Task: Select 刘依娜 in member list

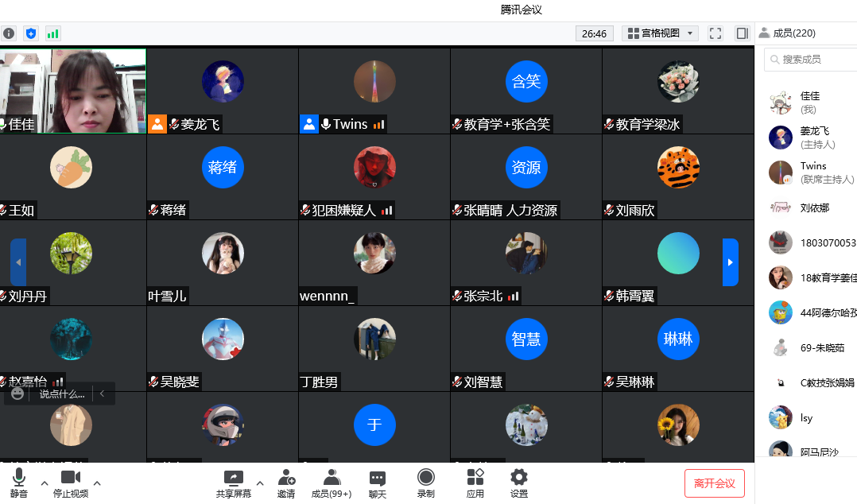Action: (x=811, y=207)
